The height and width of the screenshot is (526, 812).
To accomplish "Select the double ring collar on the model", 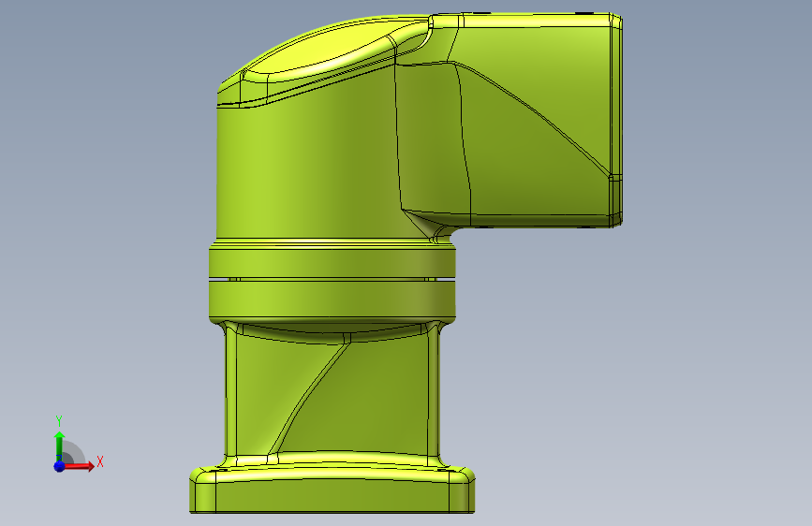I will click(332, 284).
